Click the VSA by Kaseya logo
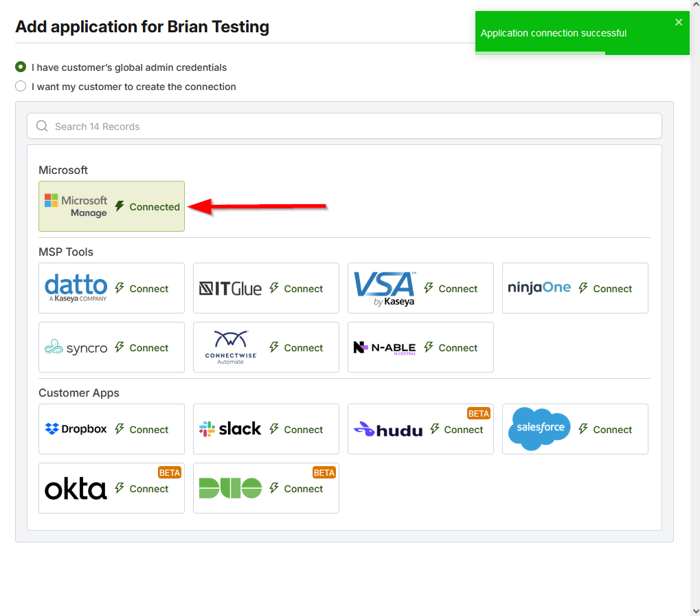Viewport: 700px width, 616px height. [x=384, y=288]
